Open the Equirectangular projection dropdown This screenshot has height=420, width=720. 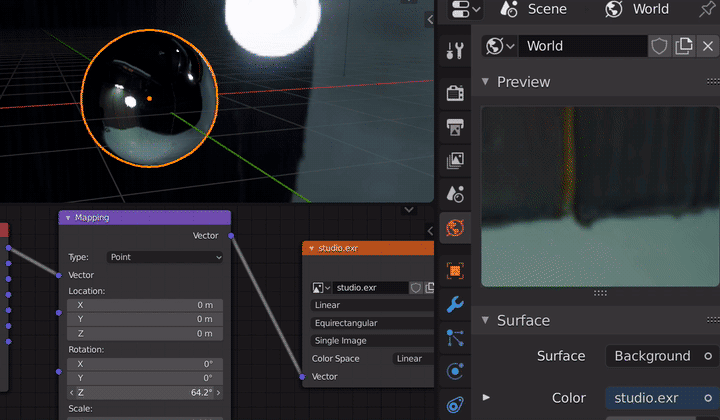point(372,323)
